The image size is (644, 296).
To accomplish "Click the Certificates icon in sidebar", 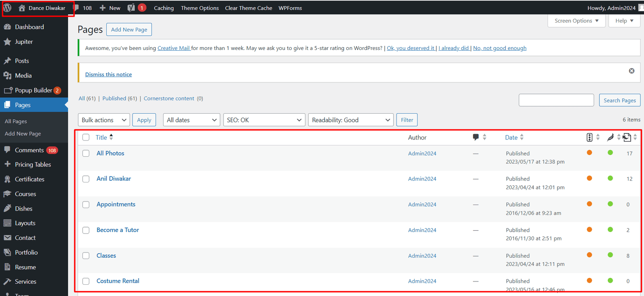I will tap(7, 179).
